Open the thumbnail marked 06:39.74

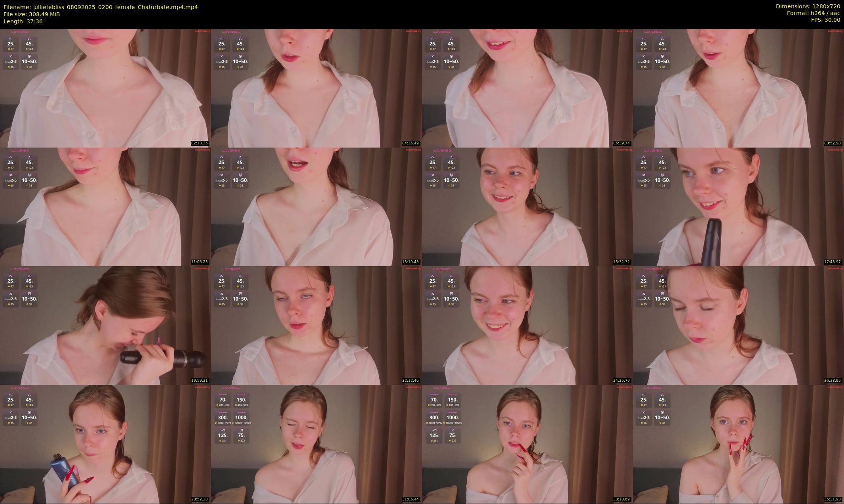point(527,88)
